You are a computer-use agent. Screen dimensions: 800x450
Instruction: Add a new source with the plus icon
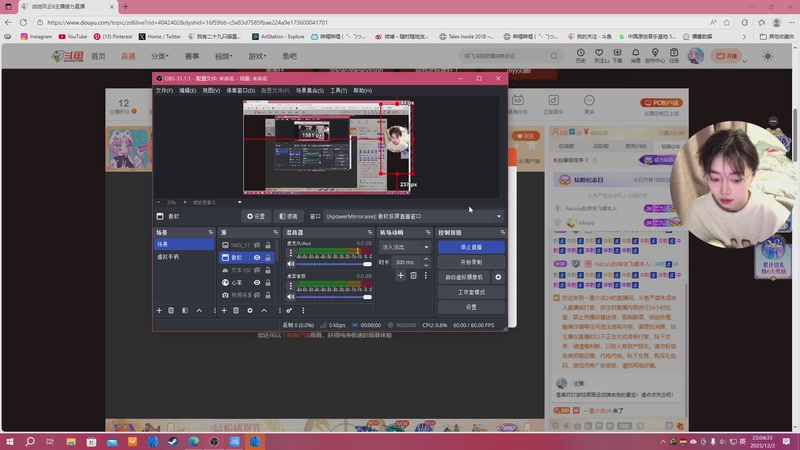(224, 310)
